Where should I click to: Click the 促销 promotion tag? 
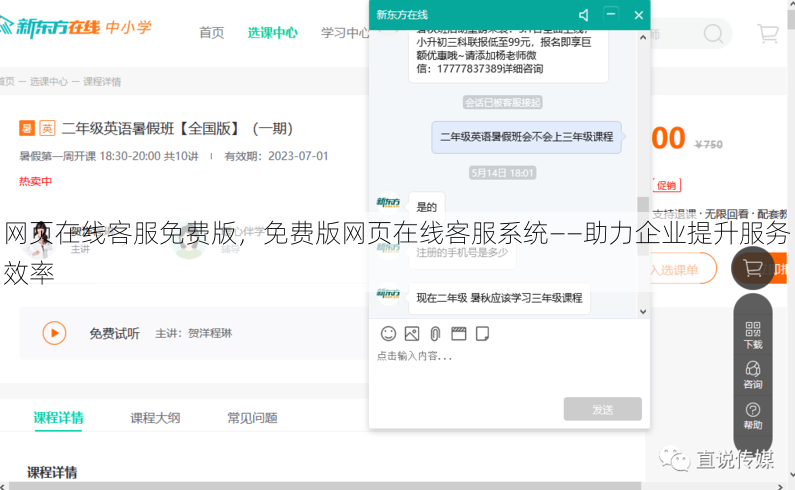click(x=666, y=185)
